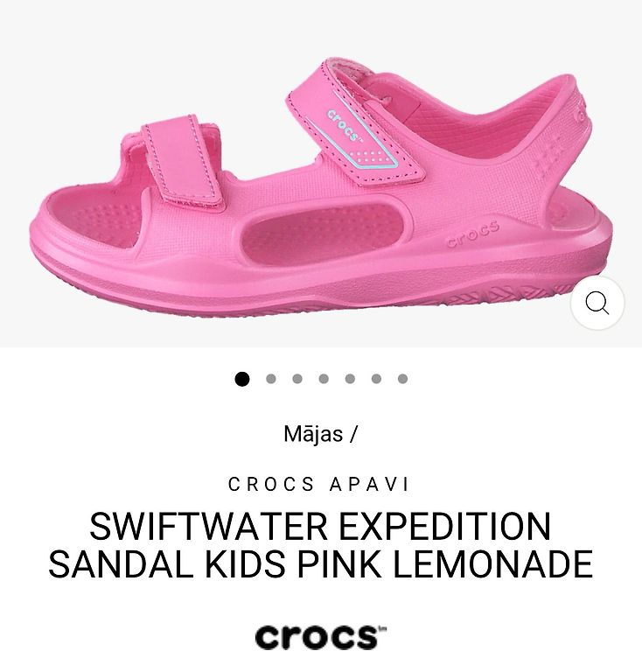Image resolution: width=642 pixels, height=672 pixels.
Task: Click the blue crocs logo on ankle strap
Action: [x=345, y=126]
